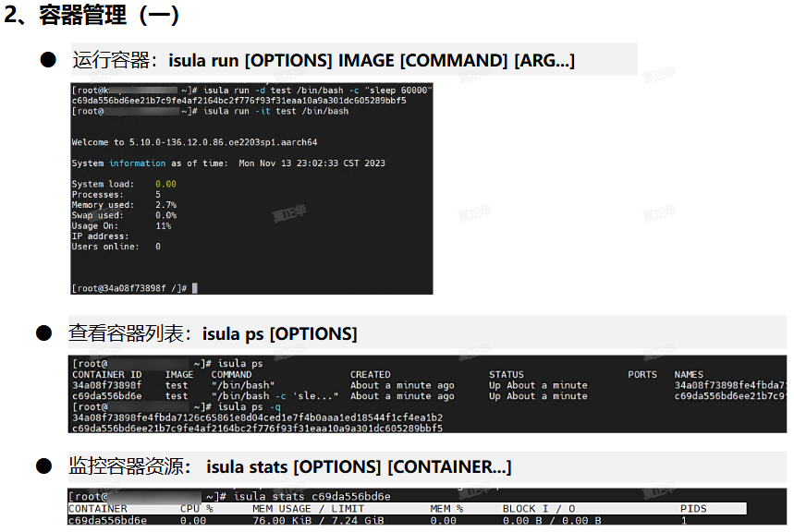This screenshot has height=532, width=794.
Task: Select the STATUS column header in ps output
Action: tap(506, 375)
